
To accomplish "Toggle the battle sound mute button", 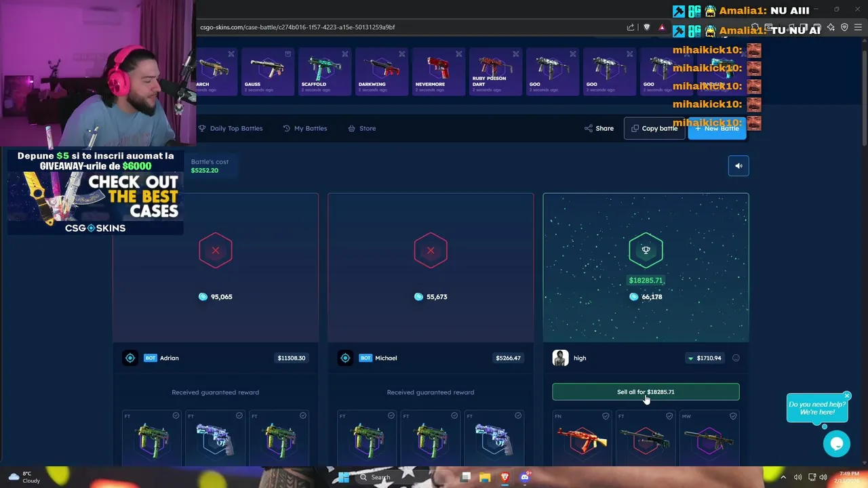I will pos(738,165).
